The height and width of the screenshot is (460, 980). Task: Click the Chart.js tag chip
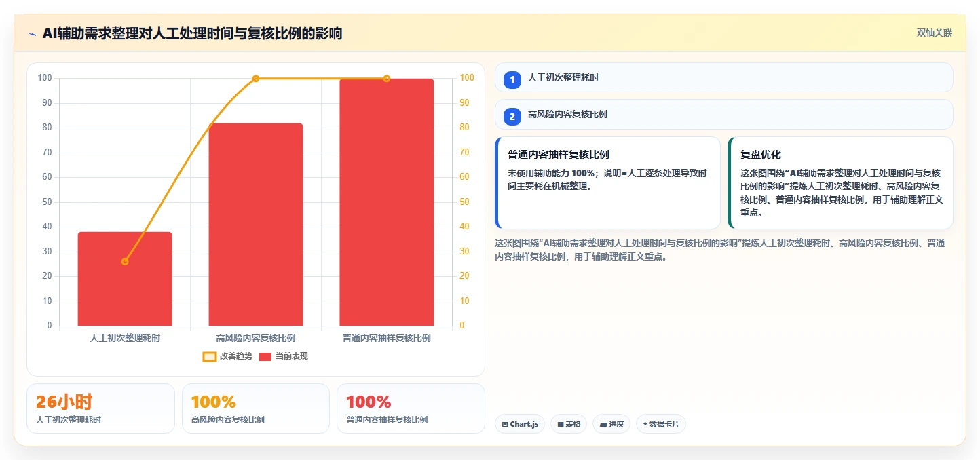[520, 424]
